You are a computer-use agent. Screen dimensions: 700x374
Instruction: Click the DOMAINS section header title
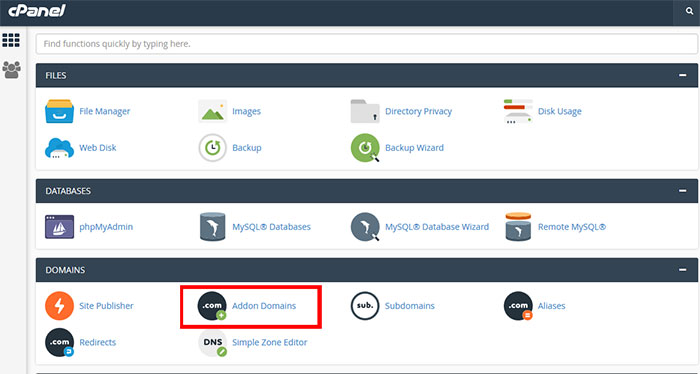[65, 270]
